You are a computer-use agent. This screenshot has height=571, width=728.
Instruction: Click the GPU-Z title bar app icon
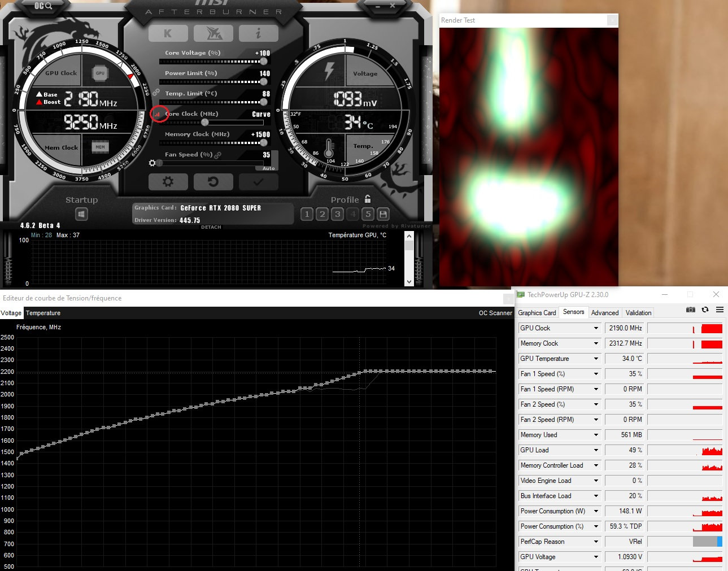click(x=521, y=295)
